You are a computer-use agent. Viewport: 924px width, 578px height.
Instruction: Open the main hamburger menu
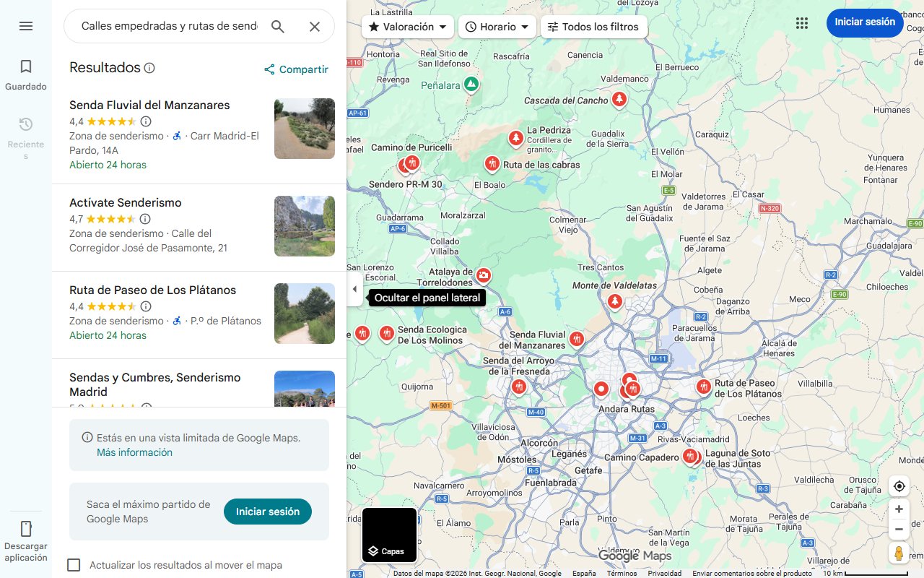pos(26,26)
